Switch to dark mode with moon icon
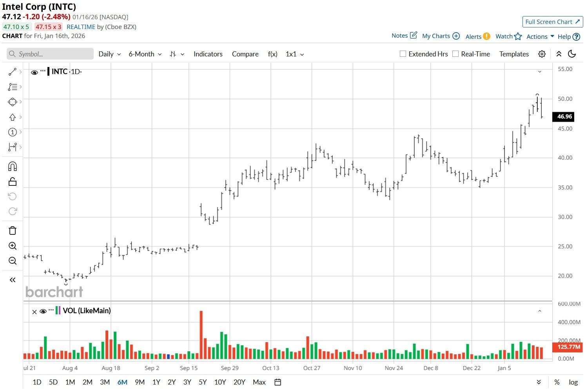 [572, 54]
